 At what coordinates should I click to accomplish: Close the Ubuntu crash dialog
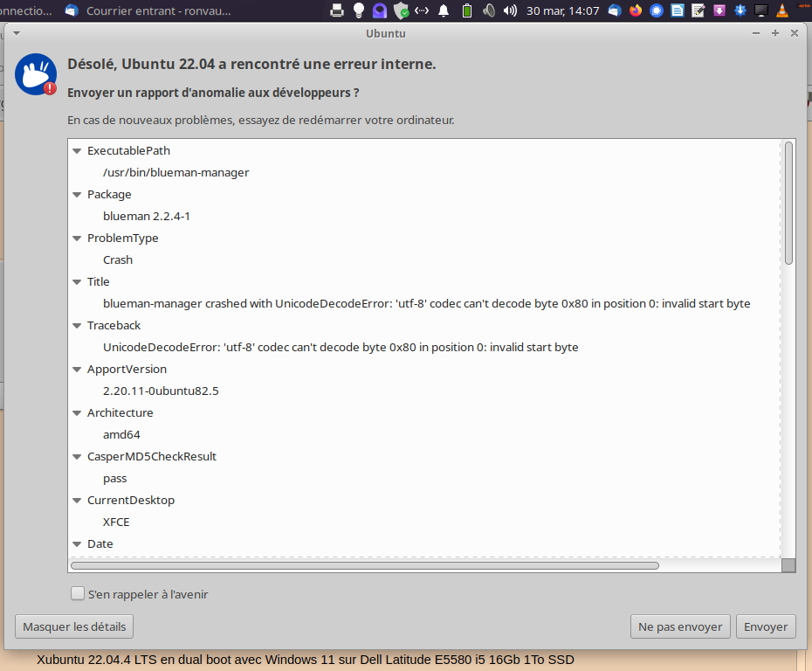click(795, 33)
